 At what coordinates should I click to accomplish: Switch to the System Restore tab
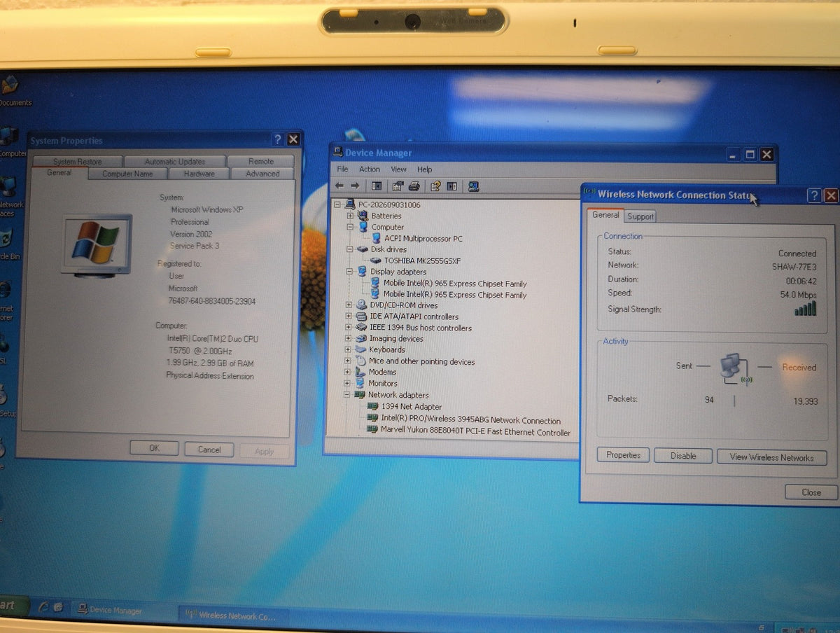point(78,161)
